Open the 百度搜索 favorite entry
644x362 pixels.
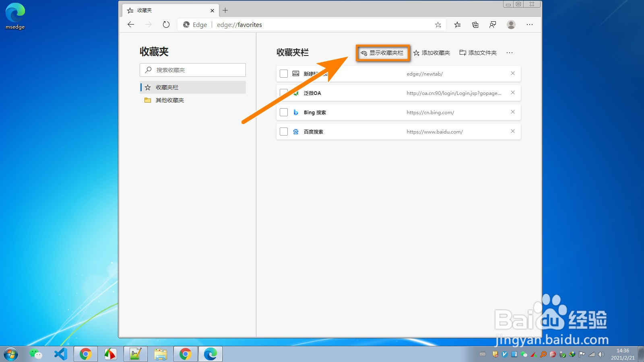[398, 132]
